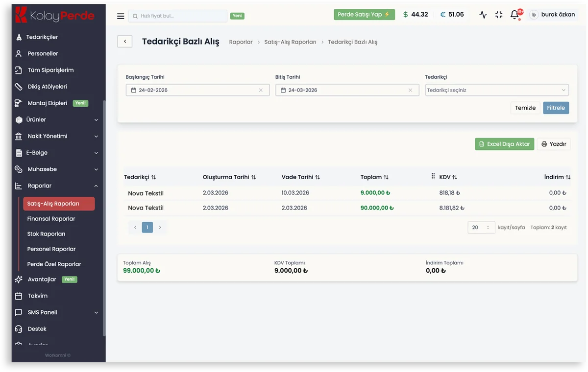588x372 pixels.
Task: Expand the E-Belge menu
Action: point(57,153)
